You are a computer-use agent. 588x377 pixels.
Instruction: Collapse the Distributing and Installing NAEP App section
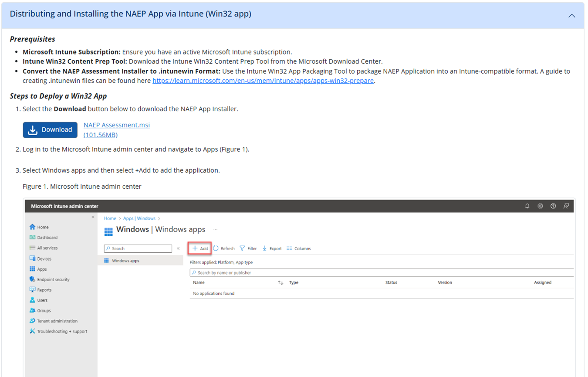point(571,16)
